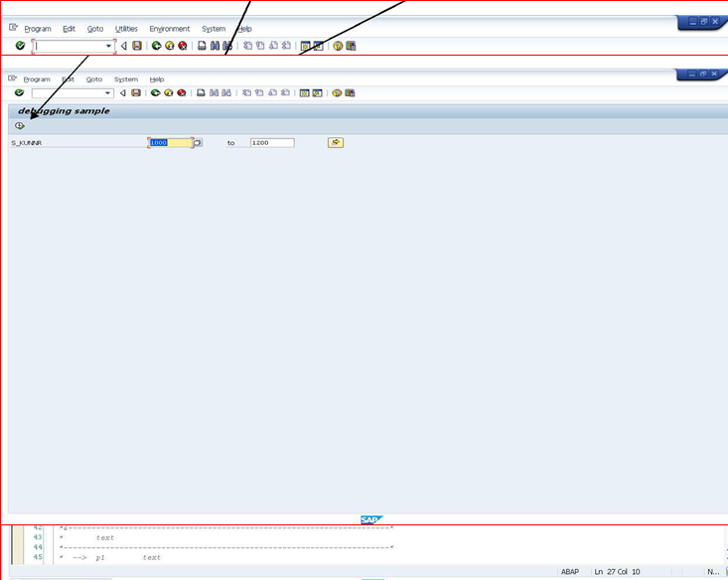Click Generate shortcut icon in upper editor window
Screen dimensions: 728x580
click(318, 46)
